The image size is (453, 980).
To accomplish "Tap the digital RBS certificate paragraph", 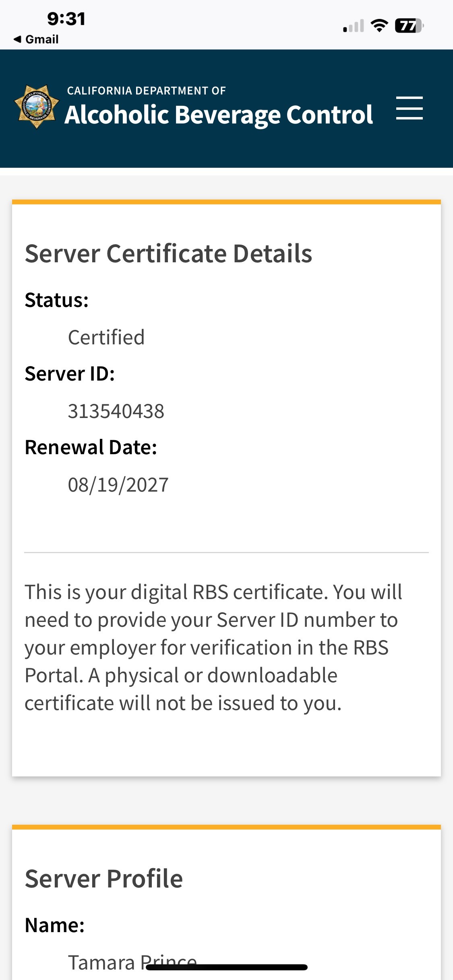I will [213, 647].
